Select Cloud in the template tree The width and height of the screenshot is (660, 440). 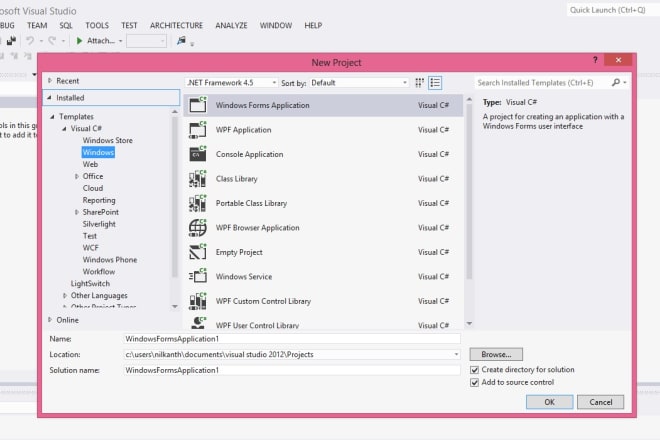93,188
